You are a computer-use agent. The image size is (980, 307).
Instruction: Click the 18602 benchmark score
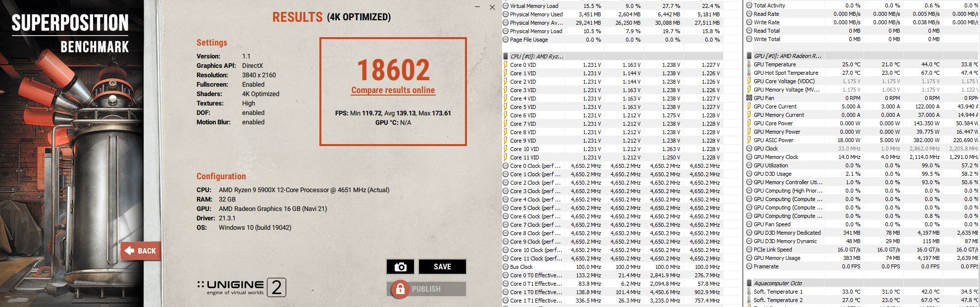coord(393,70)
